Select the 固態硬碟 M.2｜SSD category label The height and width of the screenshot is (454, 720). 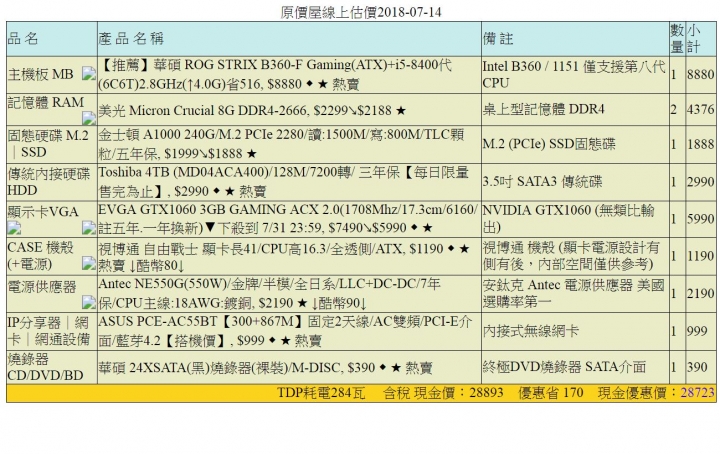click(48, 144)
